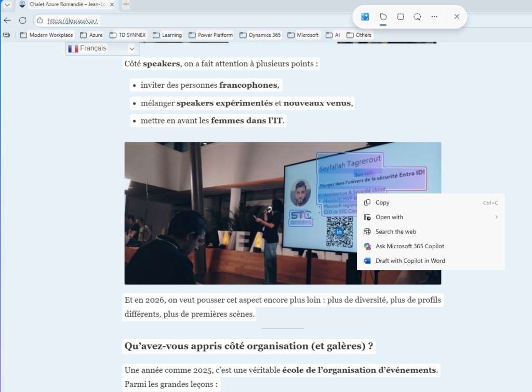Select Search the web in context menu

coord(395,232)
